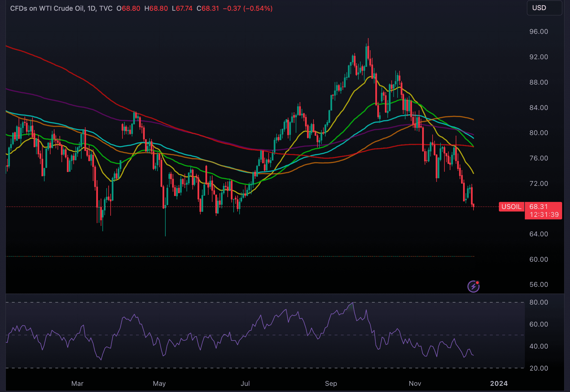Select the red USOIL price label
This screenshot has height=392, width=570.
tap(512, 207)
